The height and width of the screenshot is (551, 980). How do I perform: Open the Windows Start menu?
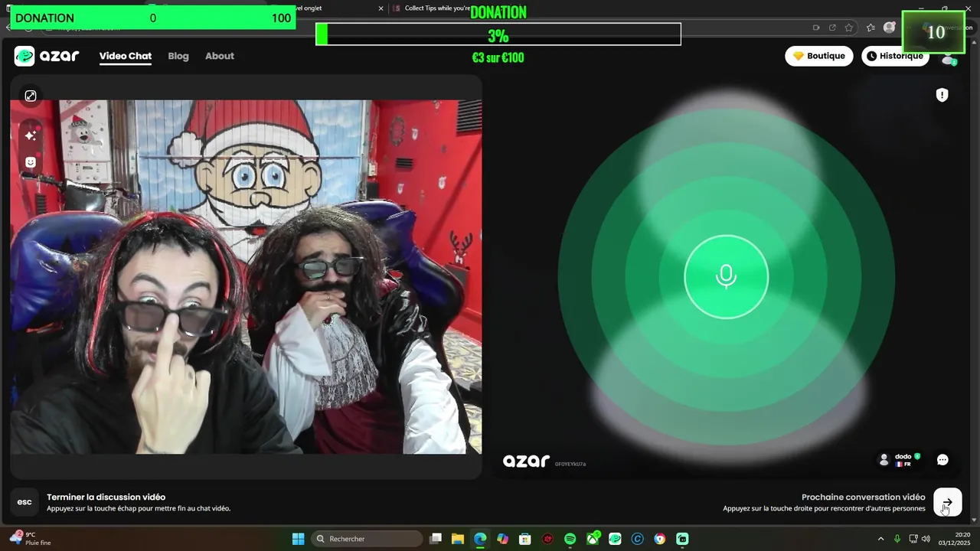pyautogui.click(x=299, y=539)
